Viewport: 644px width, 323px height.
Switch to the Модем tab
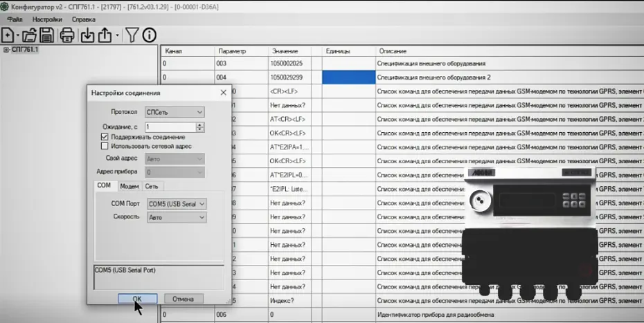tap(129, 186)
